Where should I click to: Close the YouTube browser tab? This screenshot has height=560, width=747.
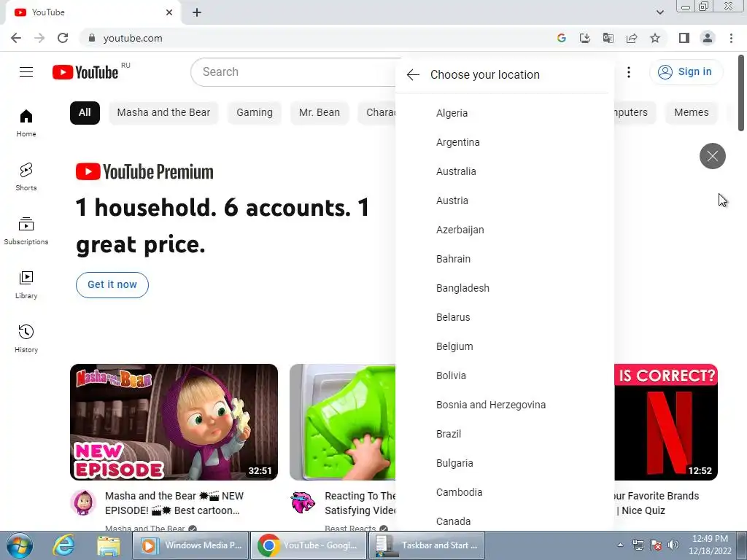pos(169,13)
